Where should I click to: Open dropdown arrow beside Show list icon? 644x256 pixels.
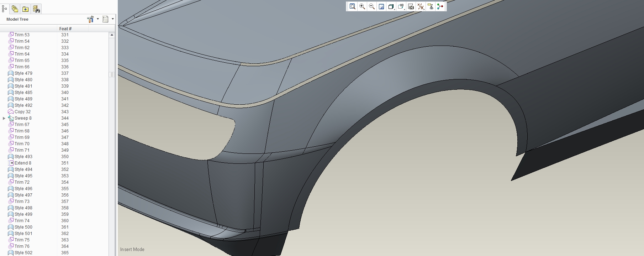[113, 19]
